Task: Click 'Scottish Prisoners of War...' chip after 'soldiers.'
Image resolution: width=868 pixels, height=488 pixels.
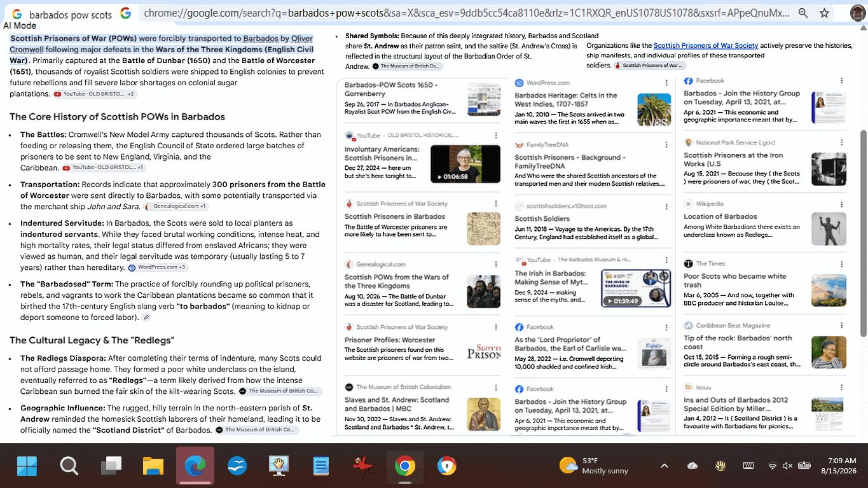Action: tap(649, 66)
